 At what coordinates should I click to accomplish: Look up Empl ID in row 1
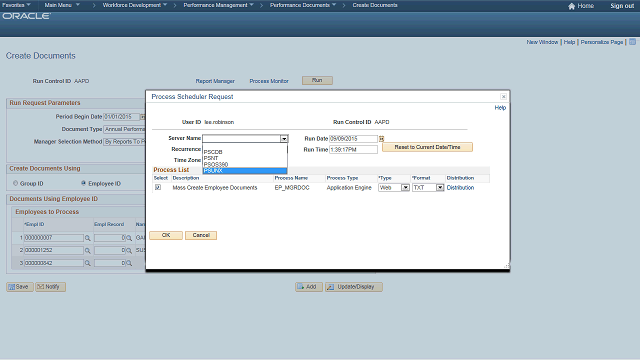pyautogui.click(x=87, y=238)
